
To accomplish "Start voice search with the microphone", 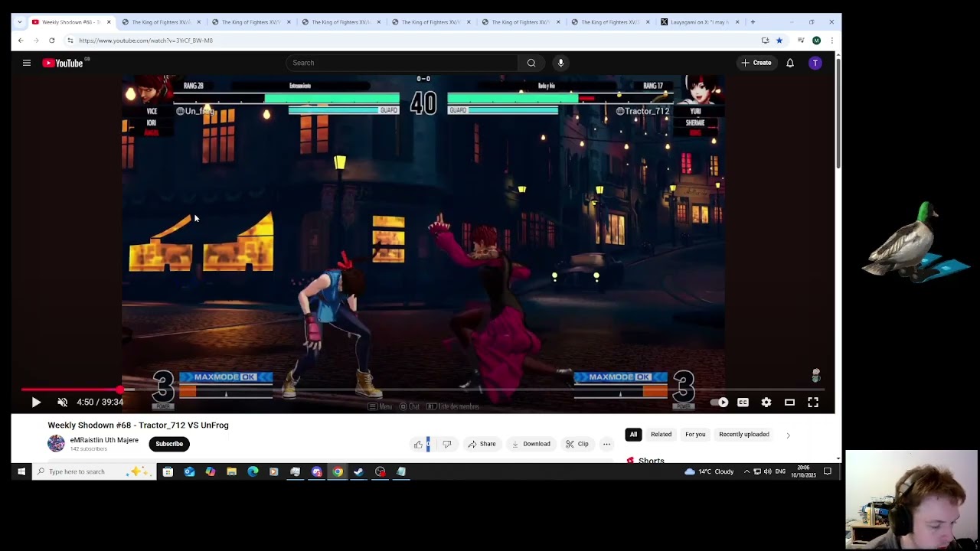I will 560,63.
